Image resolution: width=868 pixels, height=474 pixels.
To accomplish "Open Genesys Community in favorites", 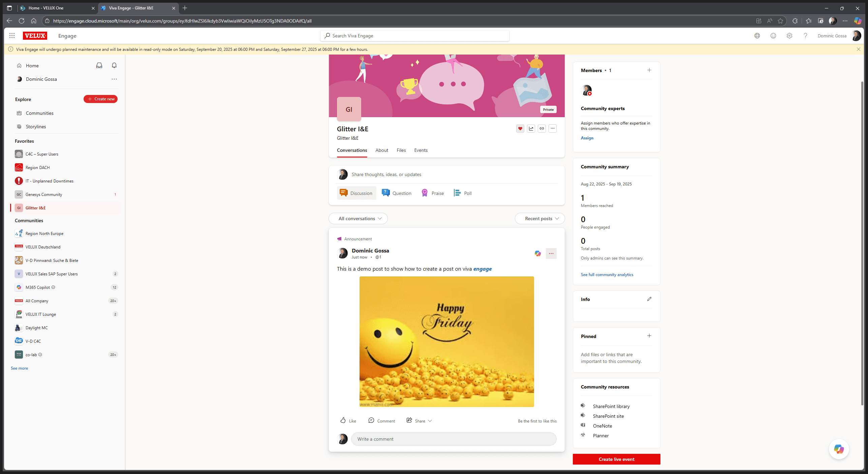I will (x=66, y=195).
